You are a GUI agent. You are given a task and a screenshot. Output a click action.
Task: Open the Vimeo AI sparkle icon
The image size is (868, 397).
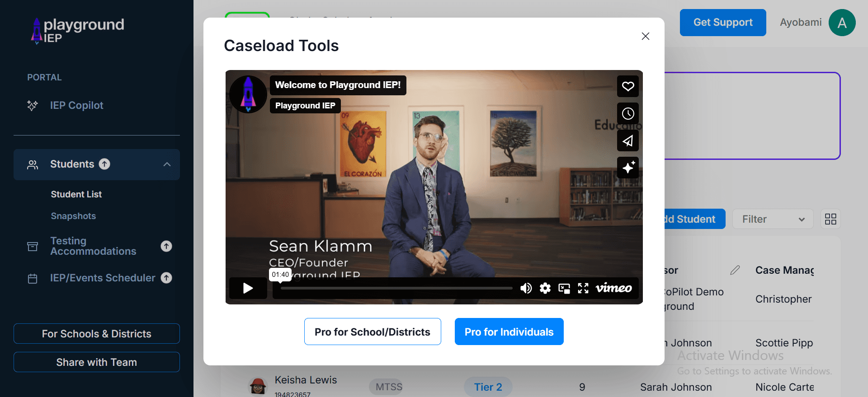click(x=628, y=168)
